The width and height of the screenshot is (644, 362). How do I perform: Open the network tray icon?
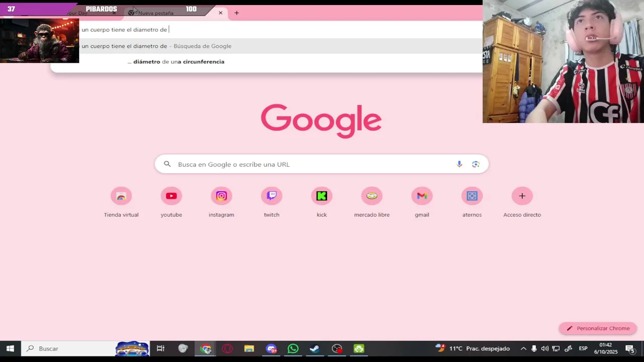point(556,348)
